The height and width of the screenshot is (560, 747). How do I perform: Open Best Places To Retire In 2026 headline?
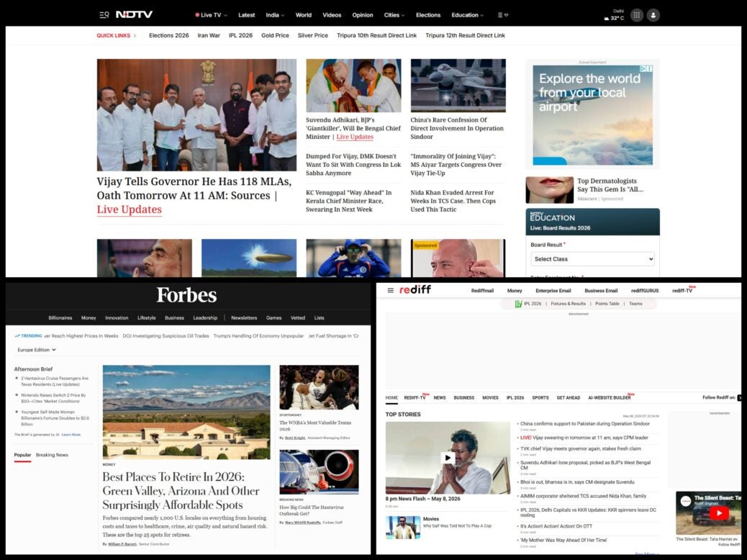181,491
